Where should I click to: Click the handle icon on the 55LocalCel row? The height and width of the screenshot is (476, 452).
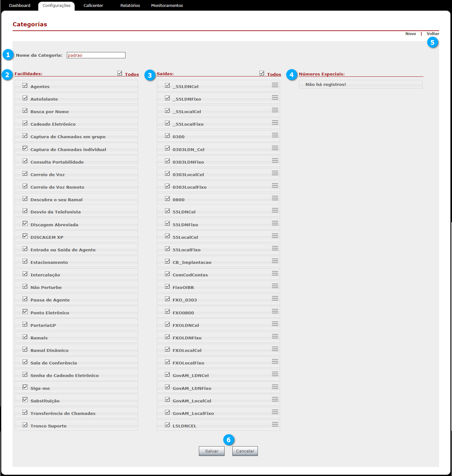click(275, 236)
